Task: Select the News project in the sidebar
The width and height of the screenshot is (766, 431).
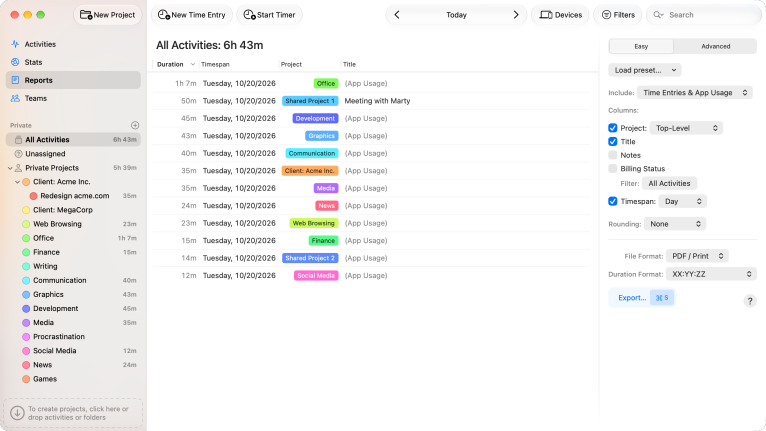Action: [73, 365]
